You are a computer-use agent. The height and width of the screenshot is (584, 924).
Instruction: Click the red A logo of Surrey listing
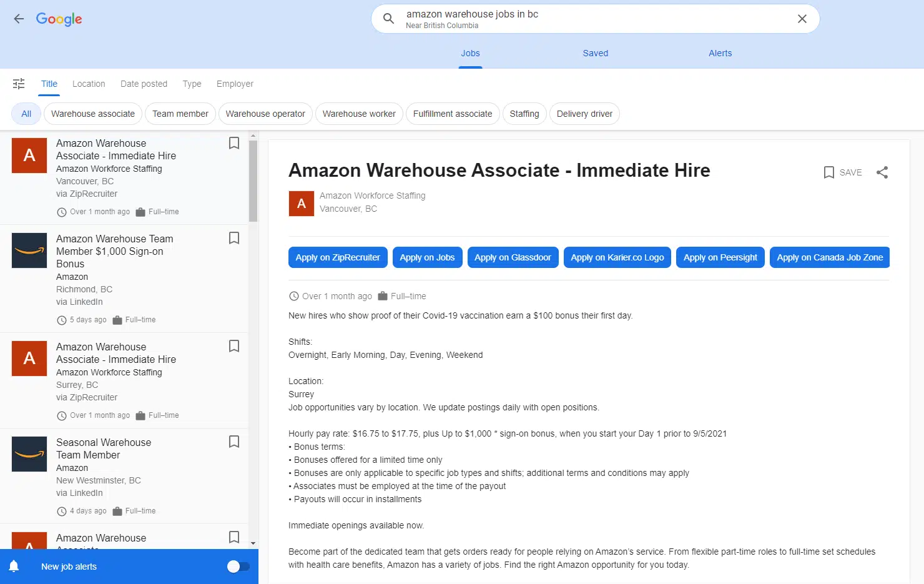click(29, 359)
